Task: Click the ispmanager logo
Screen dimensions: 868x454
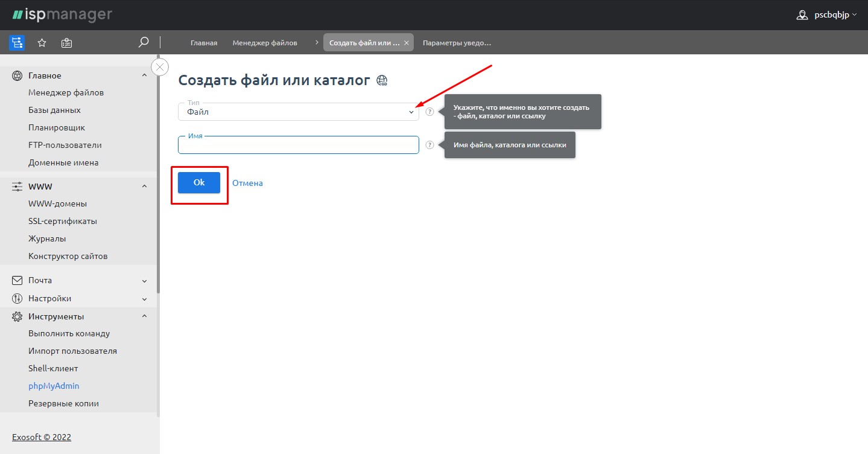Action: (62, 14)
